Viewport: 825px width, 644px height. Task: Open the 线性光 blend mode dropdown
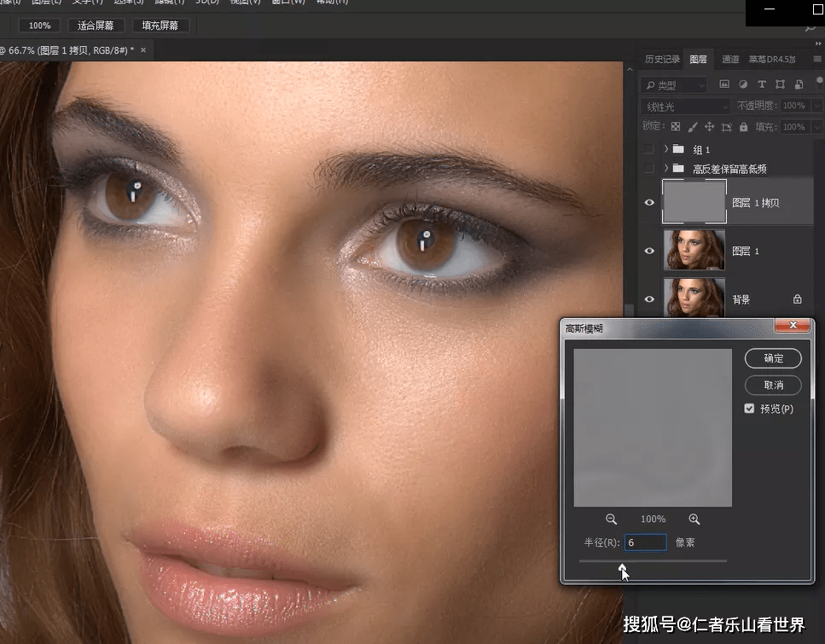(x=685, y=107)
